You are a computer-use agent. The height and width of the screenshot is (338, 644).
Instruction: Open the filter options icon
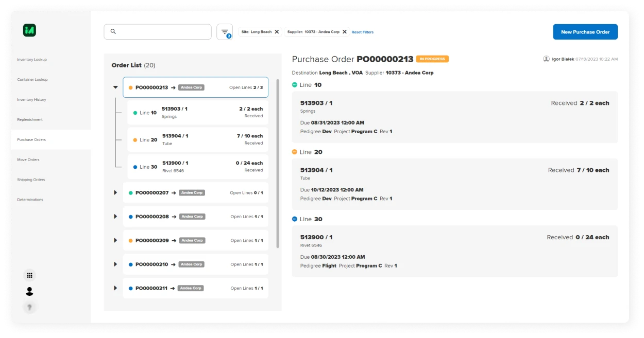click(225, 32)
